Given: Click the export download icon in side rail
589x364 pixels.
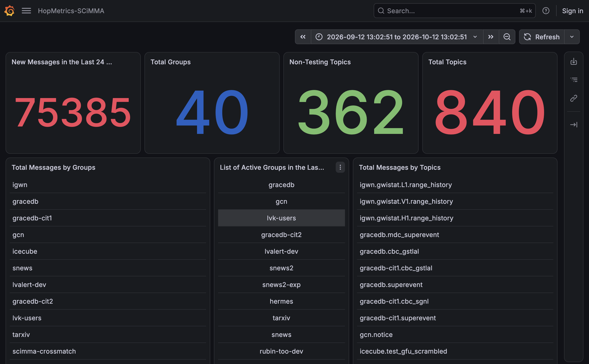Looking at the screenshot, I should (573, 61).
